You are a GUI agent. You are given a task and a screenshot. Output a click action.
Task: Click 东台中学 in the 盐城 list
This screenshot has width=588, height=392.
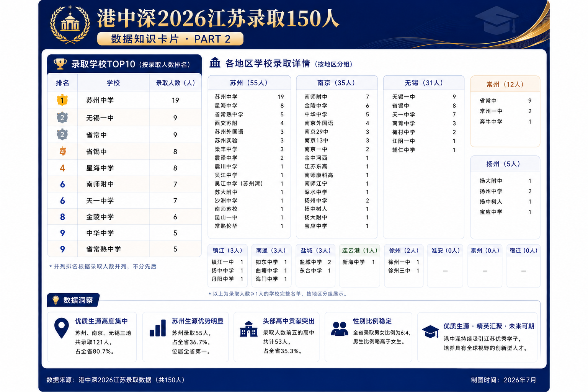click(311, 271)
